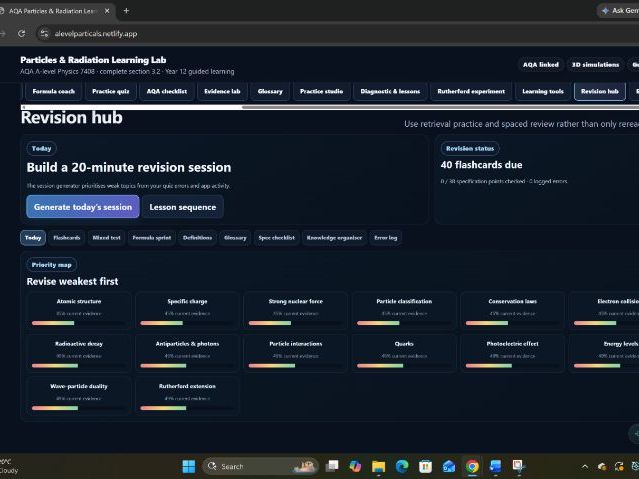The height and width of the screenshot is (479, 639).
Task: Open the AQA checklist tab
Action: (x=167, y=91)
